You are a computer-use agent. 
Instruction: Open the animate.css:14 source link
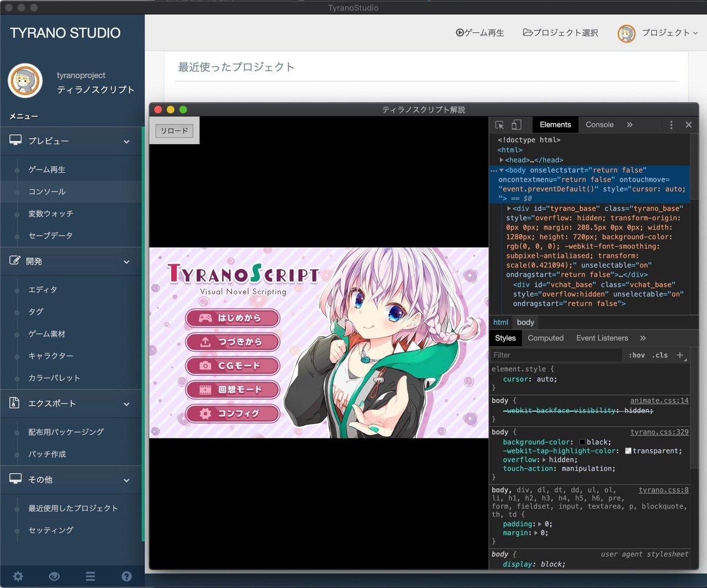[659, 401]
